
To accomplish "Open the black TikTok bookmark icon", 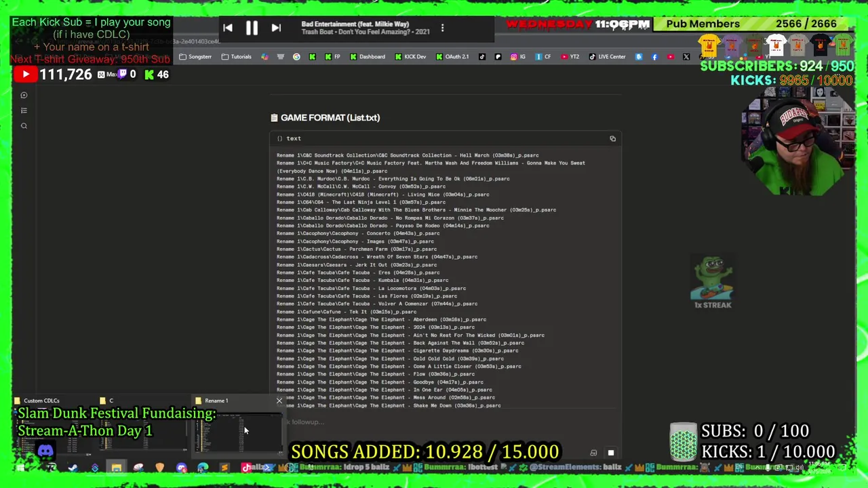I will click(x=482, y=57).
